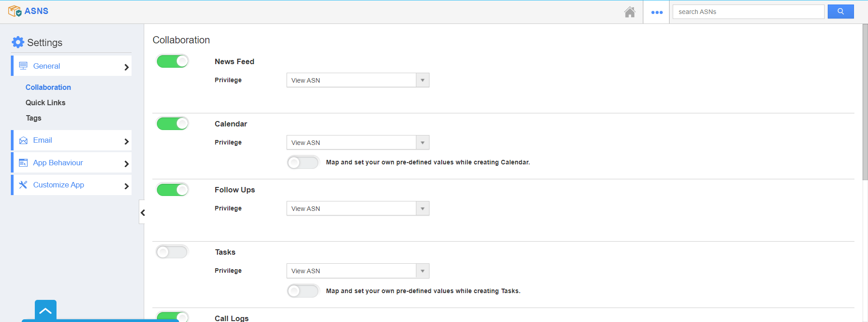Open the three-dots more options menu
Image resolution: width=868 pixels, height=322 pixels.
tap(656, 12)
